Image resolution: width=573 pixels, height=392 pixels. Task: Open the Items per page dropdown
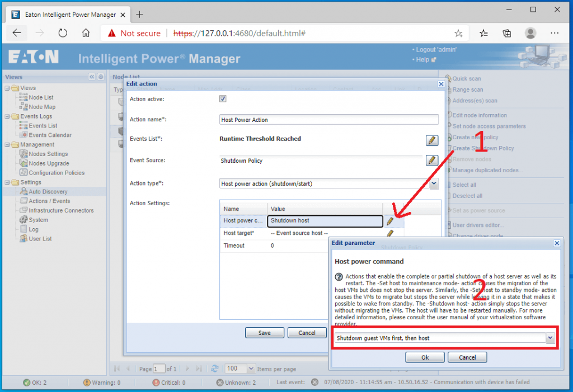pyautogui.click(x=251, y=369)
